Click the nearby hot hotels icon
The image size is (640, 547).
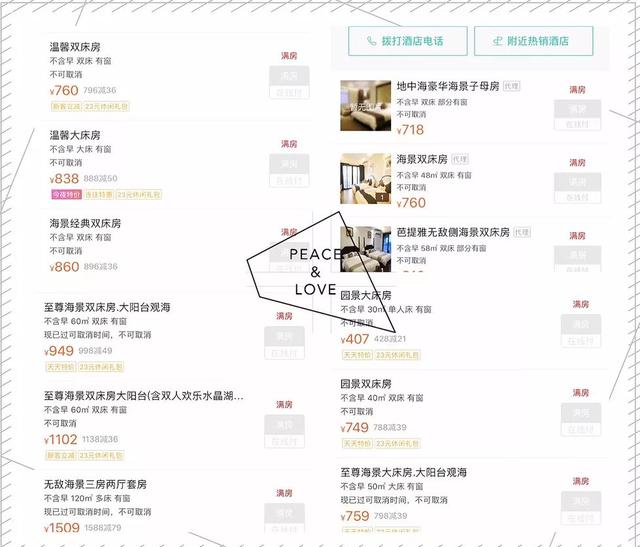(498, 41)
